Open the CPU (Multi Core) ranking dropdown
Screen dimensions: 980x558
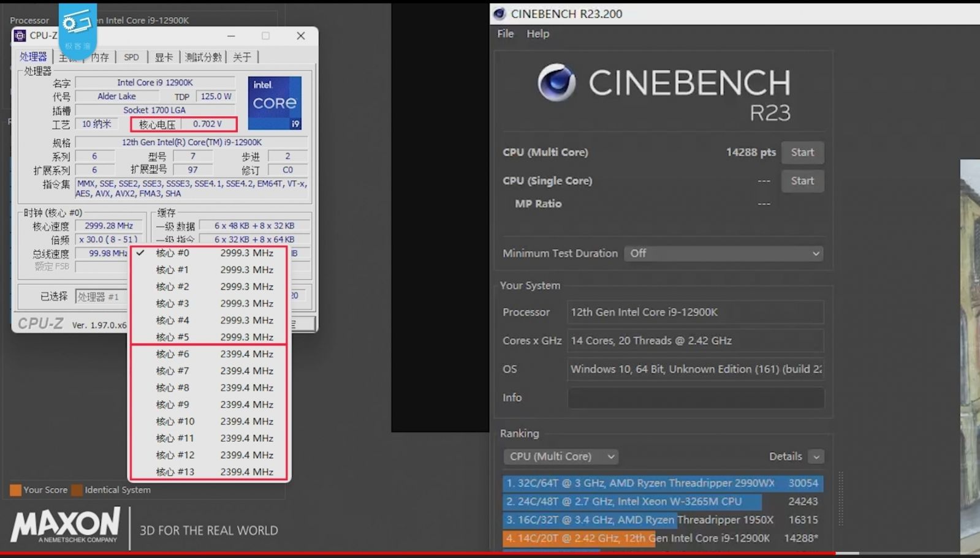click(x=561, y=456)
